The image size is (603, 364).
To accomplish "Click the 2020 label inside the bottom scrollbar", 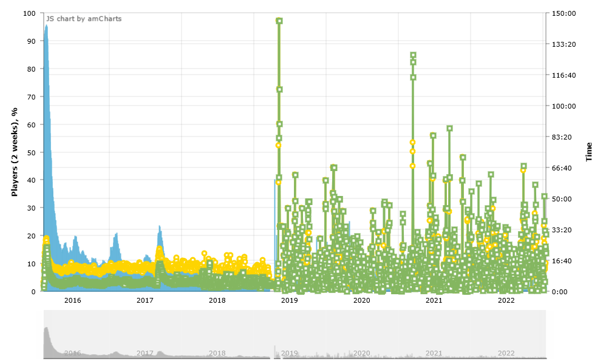I will pos(361,353).
